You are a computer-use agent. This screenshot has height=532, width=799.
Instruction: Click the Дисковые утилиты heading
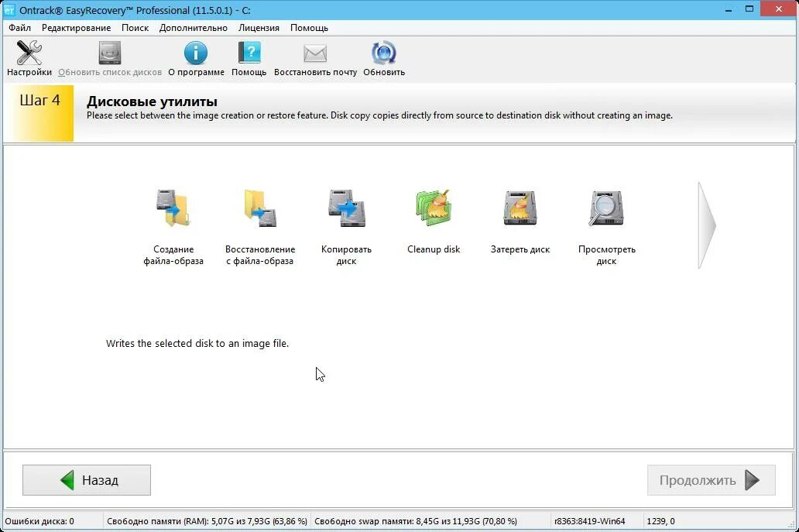coord(152,101)
